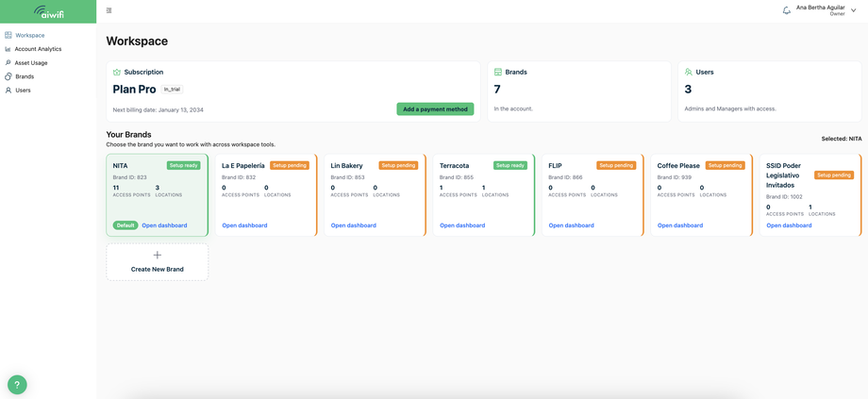868x399 pixels.
Task: Click the plus icon to create brand
Action: (x=158, y=255)
